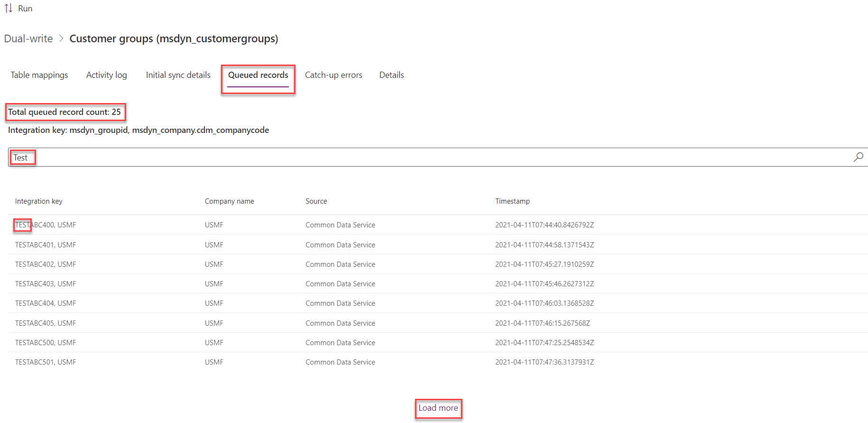Open Initial sync details tab
This screenshot has width=868, height=423.
[178, 75]
